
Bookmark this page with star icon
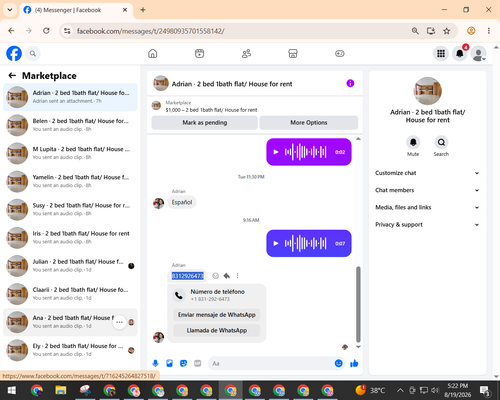447,31
